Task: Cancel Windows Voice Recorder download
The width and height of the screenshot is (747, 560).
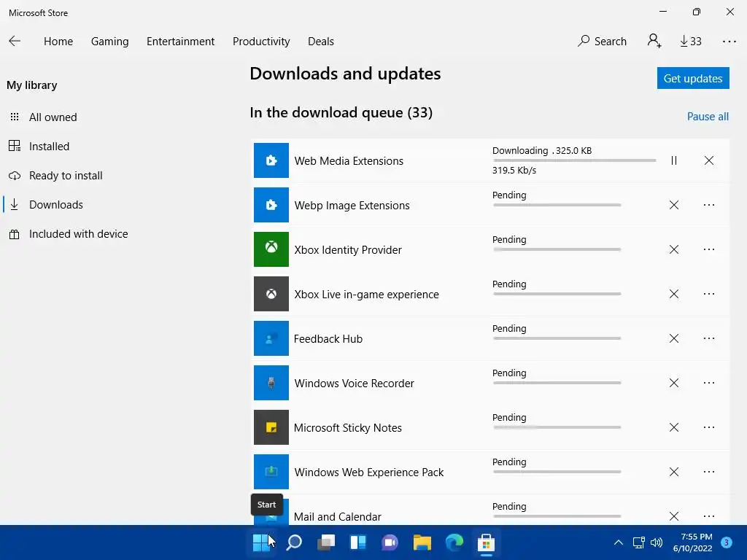Action: pos(673,383)
